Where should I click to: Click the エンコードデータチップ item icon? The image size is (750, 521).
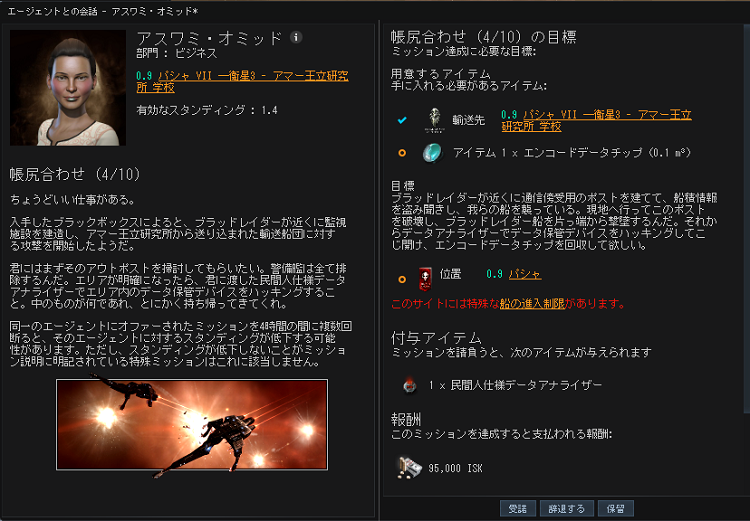click(x=432, y=153)
